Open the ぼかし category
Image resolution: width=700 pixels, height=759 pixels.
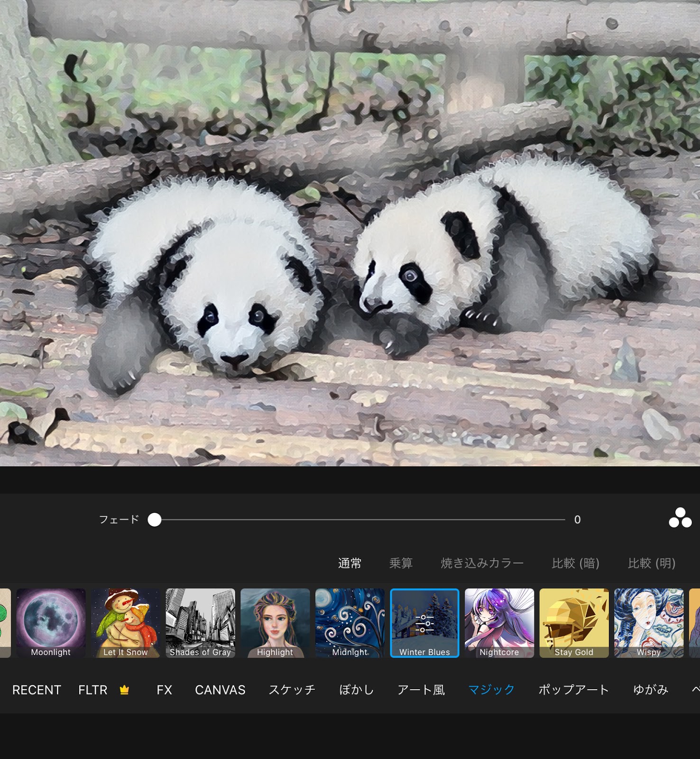tap(357, 690)
